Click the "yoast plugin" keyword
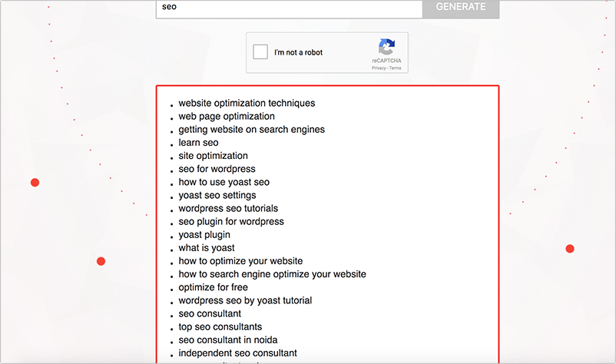The width and height of the screenshot is (616, 364). [x=204, y=235]
